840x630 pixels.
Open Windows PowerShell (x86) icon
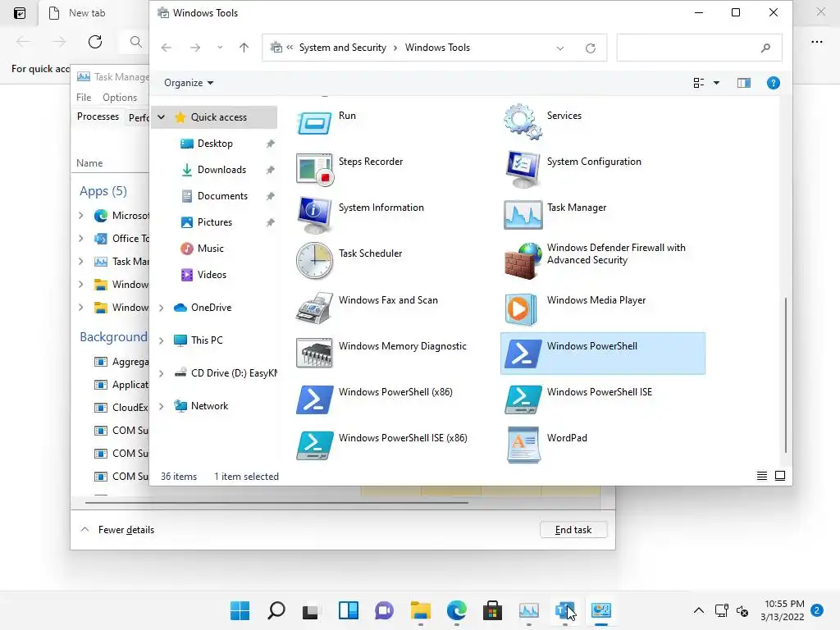pyautogui.click(x=314, y=399)
